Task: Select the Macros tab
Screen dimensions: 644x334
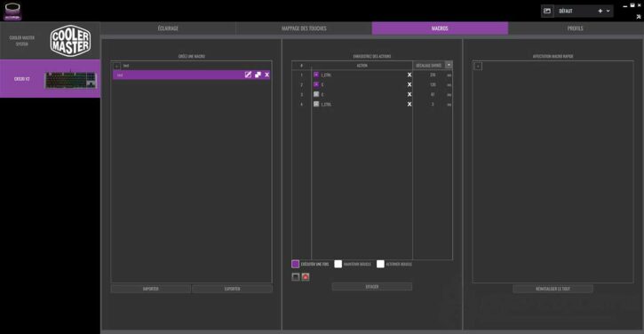Action: pyautogui.click(x=440, y=28)
